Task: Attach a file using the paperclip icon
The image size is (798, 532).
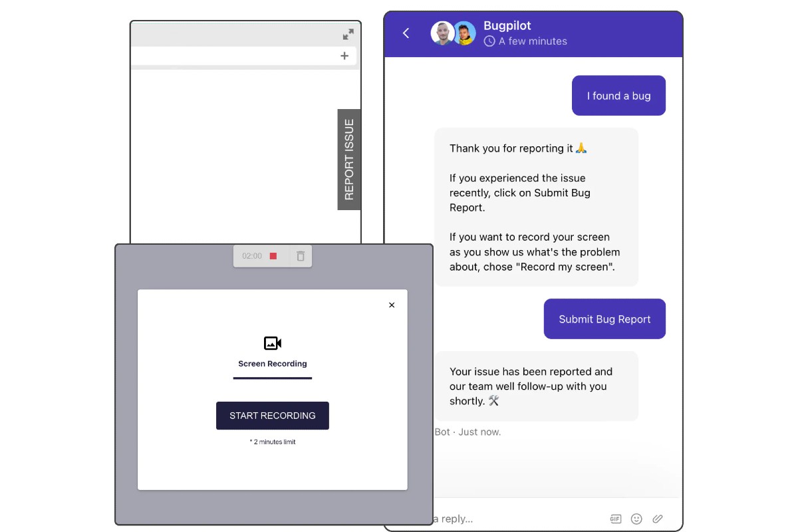Action: pos(658,519)
